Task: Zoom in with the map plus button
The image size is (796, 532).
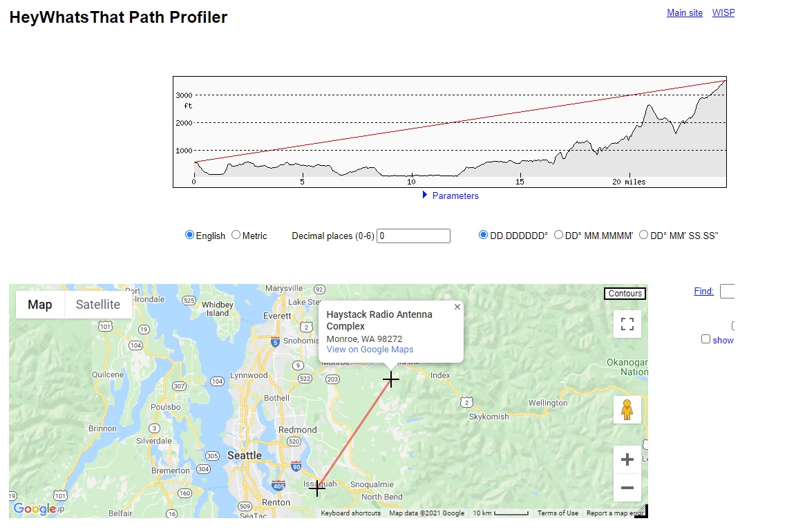Action: click(x=627, y=459)
